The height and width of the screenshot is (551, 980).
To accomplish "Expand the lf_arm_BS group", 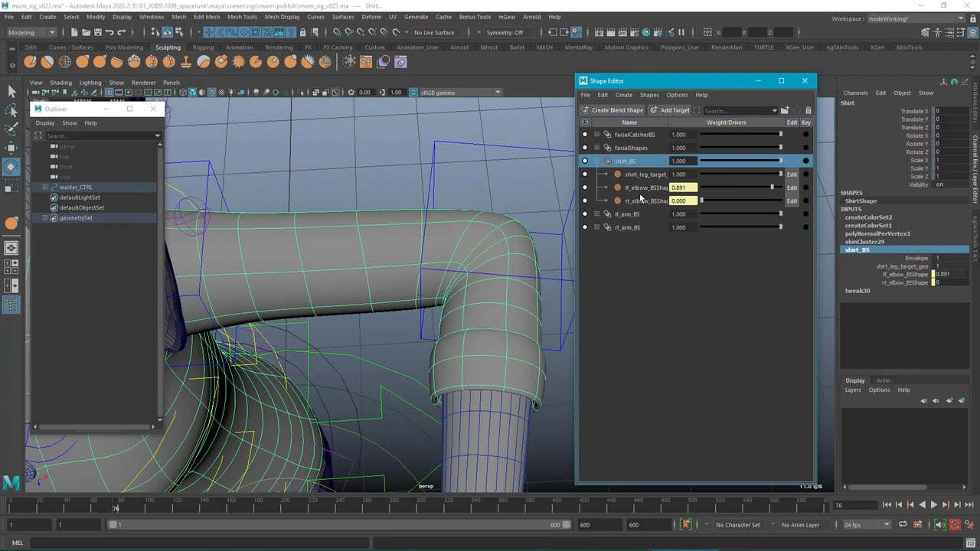I will [596, 214].
